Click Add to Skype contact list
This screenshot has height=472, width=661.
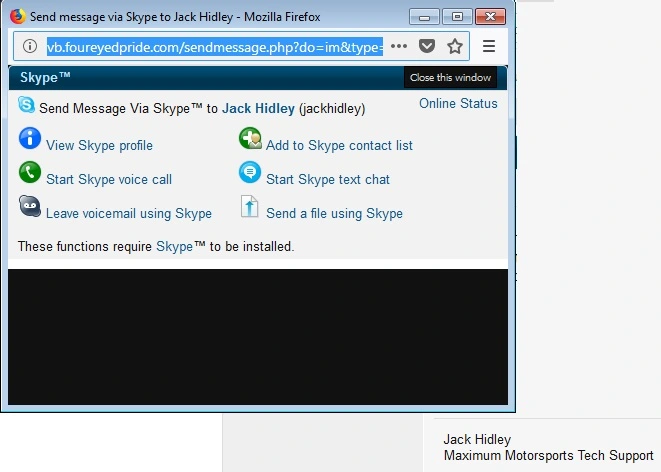pos(339,145)
